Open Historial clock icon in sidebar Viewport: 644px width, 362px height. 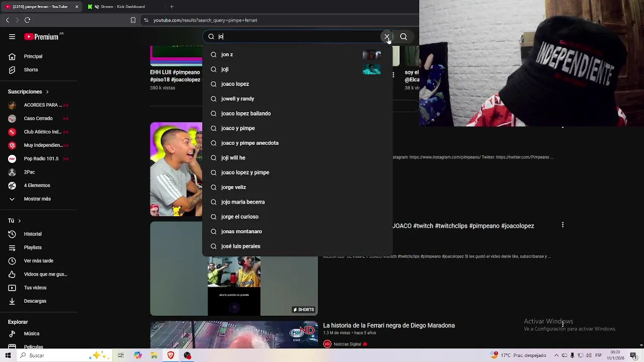tap(12, 234)
